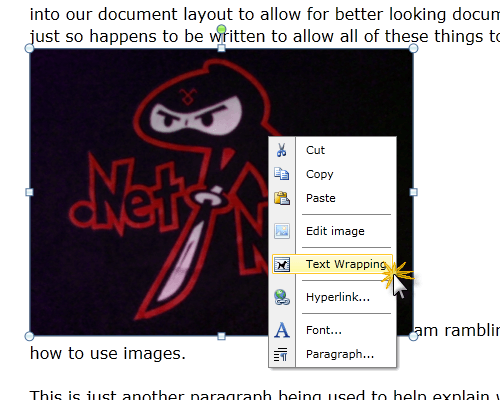The image size is (500, 400).
Task: Click the line starting "into our document layout"
Action: (265, 14)
